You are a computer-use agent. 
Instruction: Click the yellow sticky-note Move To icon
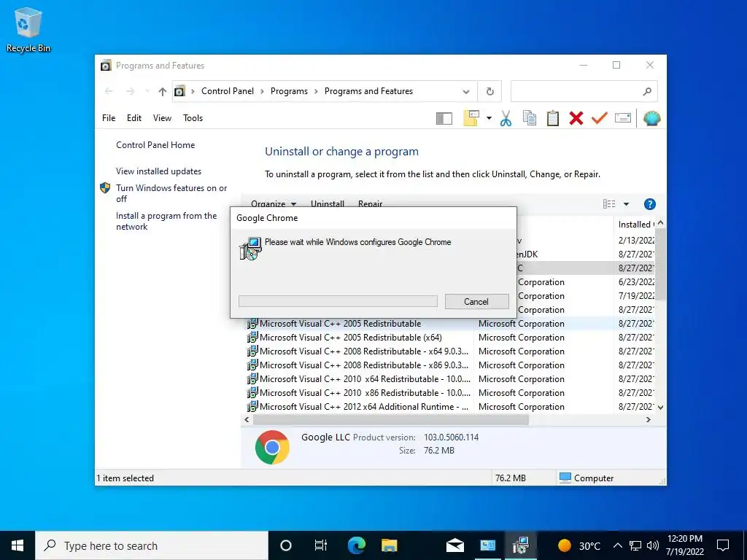tap(471, 118)
